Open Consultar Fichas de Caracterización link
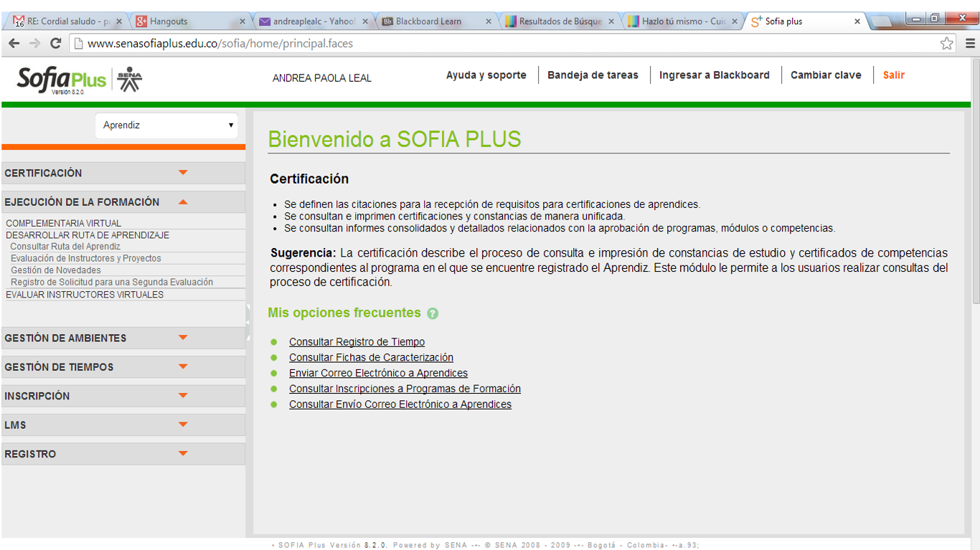 [x=371, y=358]
